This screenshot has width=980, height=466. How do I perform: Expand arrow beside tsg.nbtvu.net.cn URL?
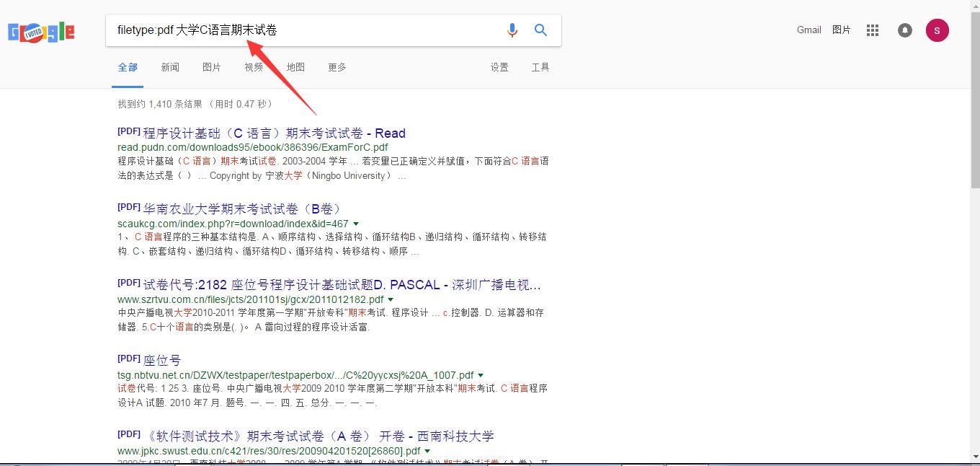click(x=481, y=376)
